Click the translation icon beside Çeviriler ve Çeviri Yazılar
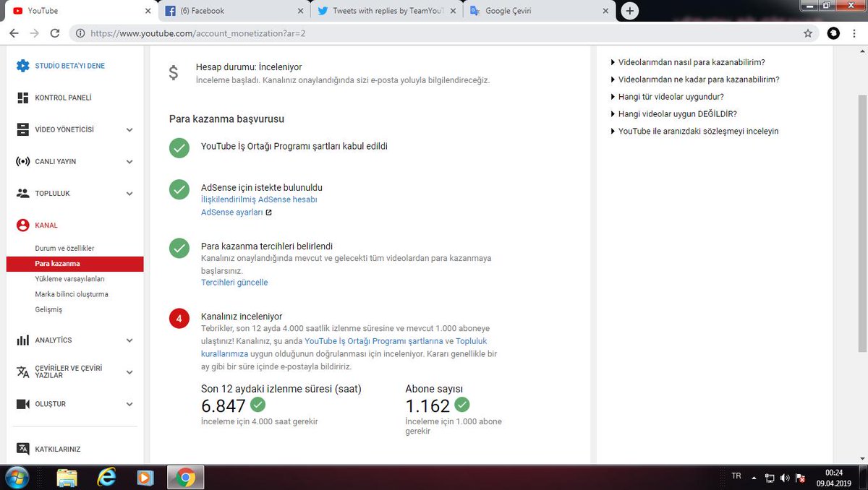The width and height of the screenshot is (868, 490). coord(22,371)
